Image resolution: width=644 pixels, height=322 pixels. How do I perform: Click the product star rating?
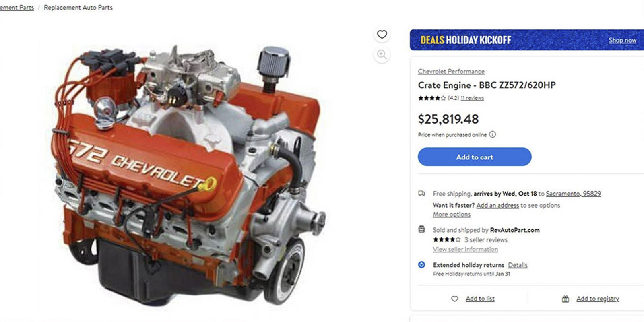[x=431, y=98]
